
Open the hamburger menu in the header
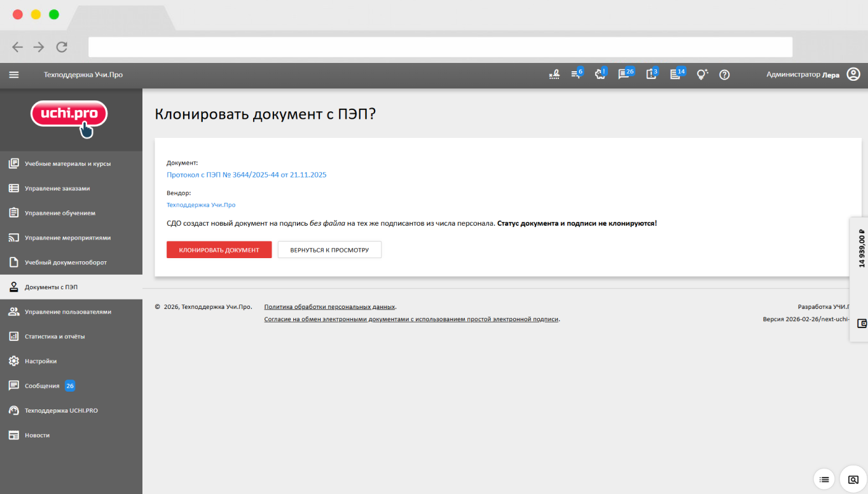click(x=14, y=74)
